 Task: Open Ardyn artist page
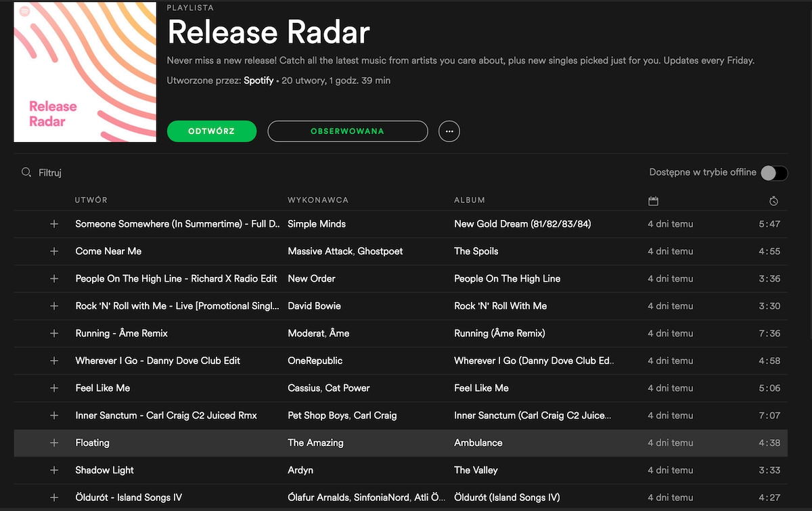click(300, 470)
